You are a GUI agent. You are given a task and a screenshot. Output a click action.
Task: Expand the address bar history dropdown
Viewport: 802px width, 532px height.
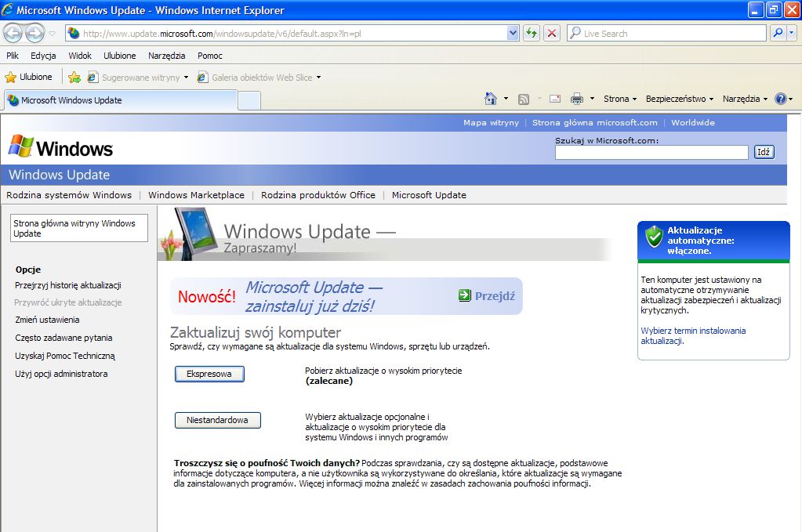tap(513, 34)
